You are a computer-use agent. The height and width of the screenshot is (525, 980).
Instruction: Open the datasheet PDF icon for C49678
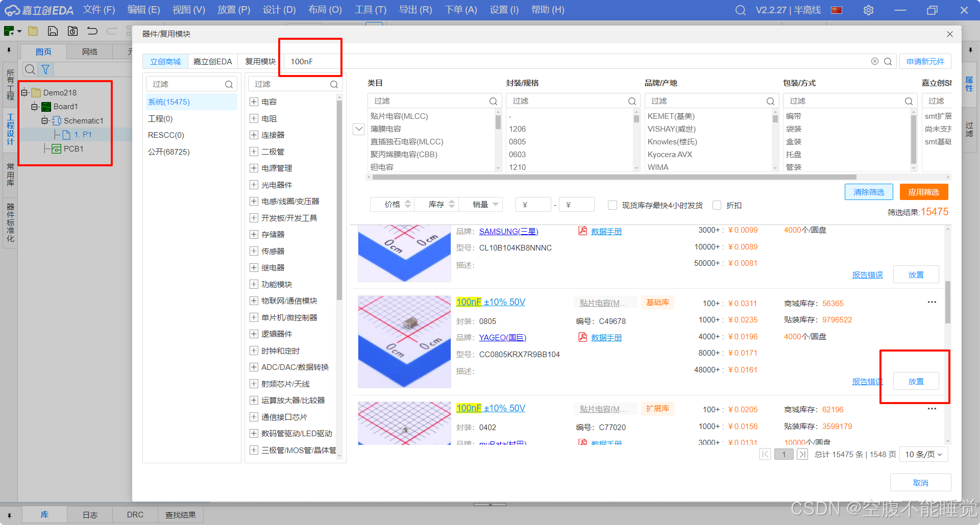point(582,337)
